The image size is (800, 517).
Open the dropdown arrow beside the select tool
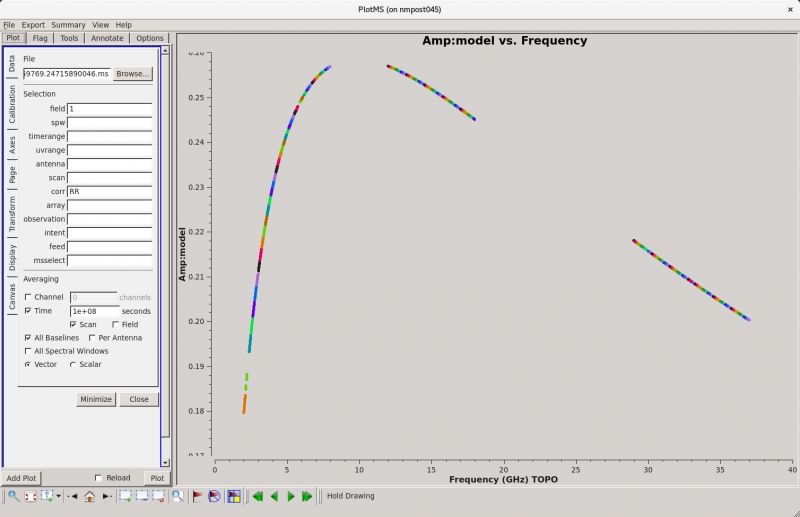[59, 496]
